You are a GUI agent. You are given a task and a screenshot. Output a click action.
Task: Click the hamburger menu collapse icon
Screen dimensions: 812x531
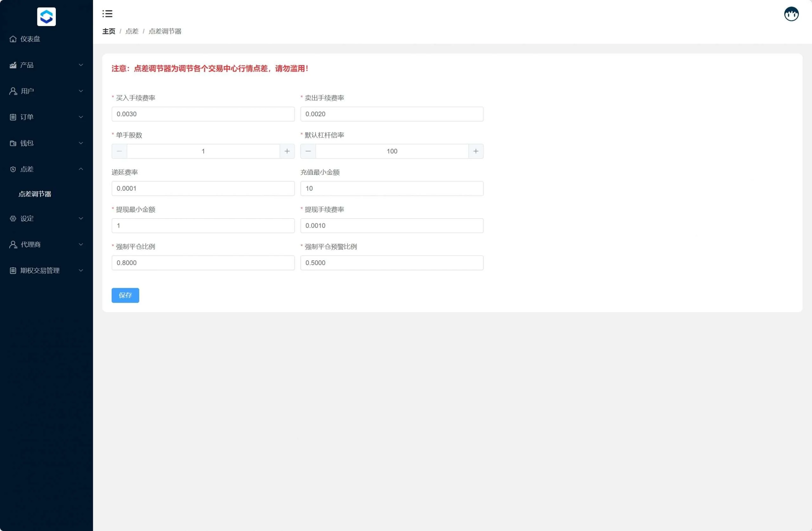coord(107,14)
